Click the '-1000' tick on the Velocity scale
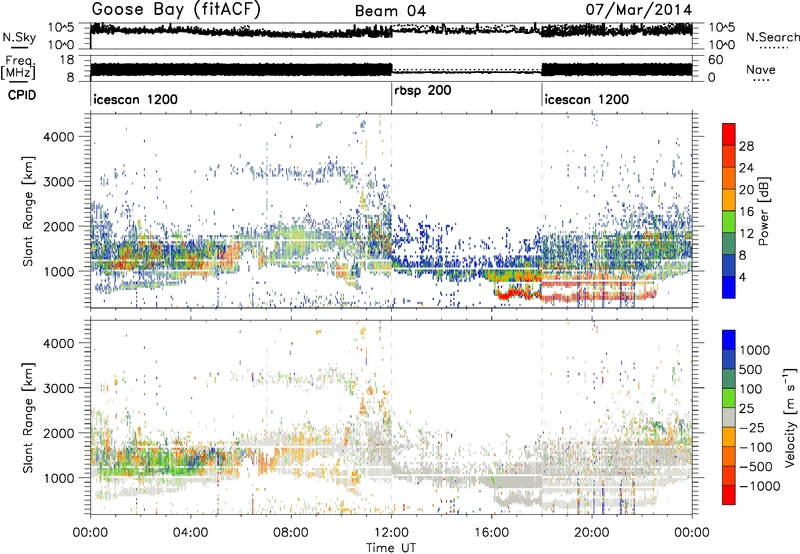The height and width of the screenshot is (554, 800). (x=759, y=486)
